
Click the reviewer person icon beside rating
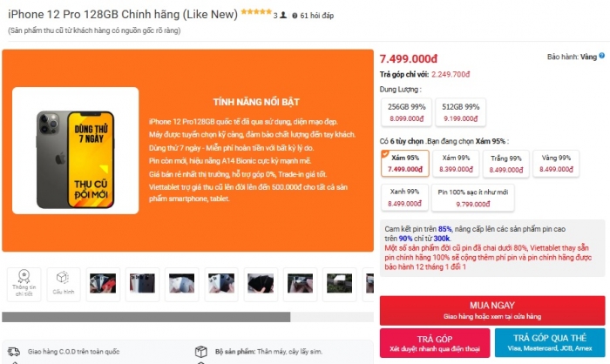point(283,15)
